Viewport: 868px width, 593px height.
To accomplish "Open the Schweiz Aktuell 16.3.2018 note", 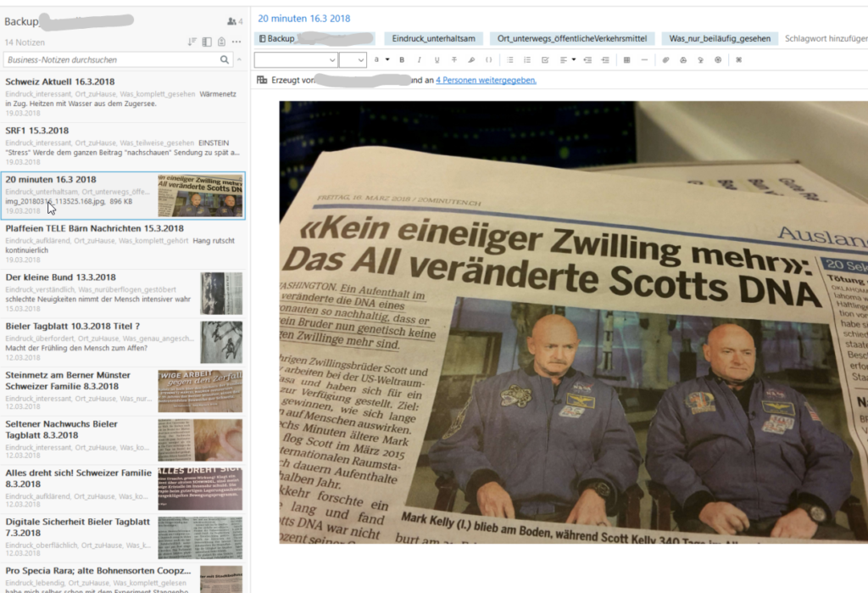I will coord(123,98).
